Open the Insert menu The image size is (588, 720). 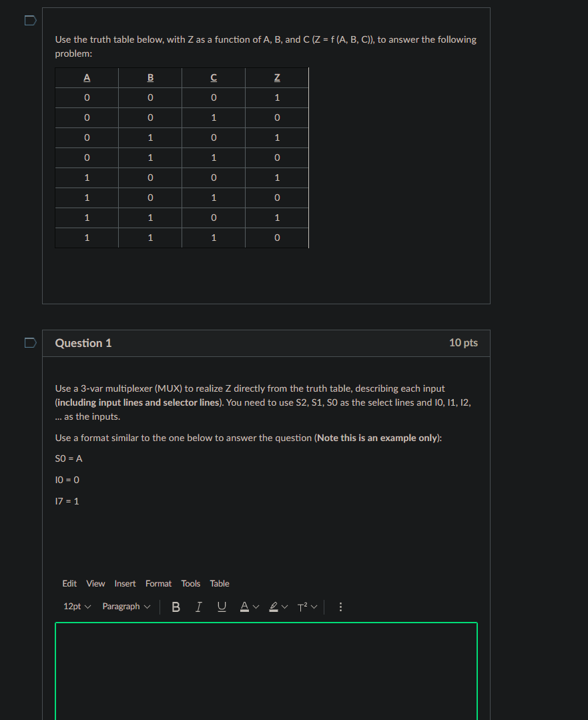pyautogui.click(x=125, y=583)
